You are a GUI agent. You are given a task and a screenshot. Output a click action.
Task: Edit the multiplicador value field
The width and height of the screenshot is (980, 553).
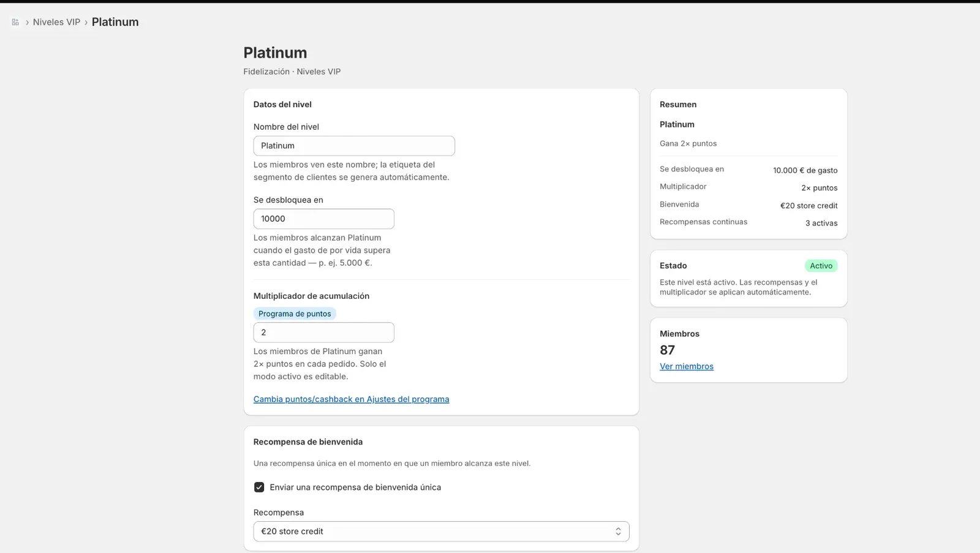click(323, 333)
